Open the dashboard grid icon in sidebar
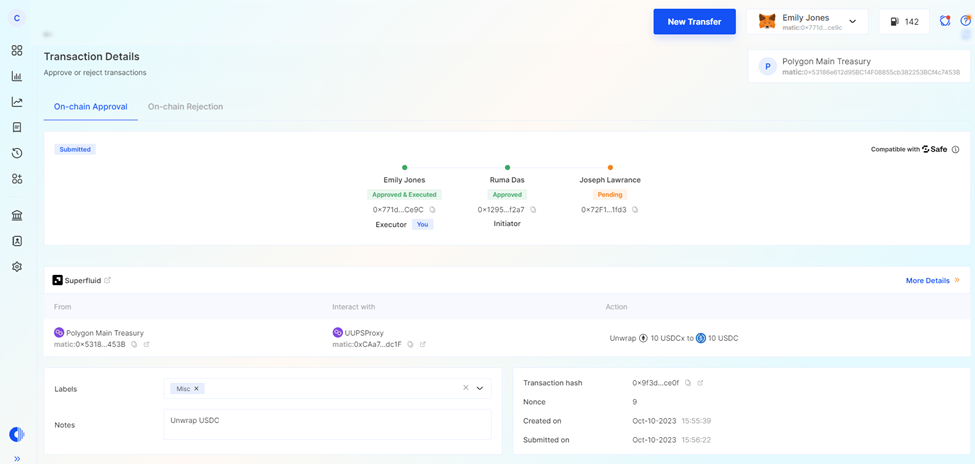Viewport: 975px width, 464px height. 17,50
